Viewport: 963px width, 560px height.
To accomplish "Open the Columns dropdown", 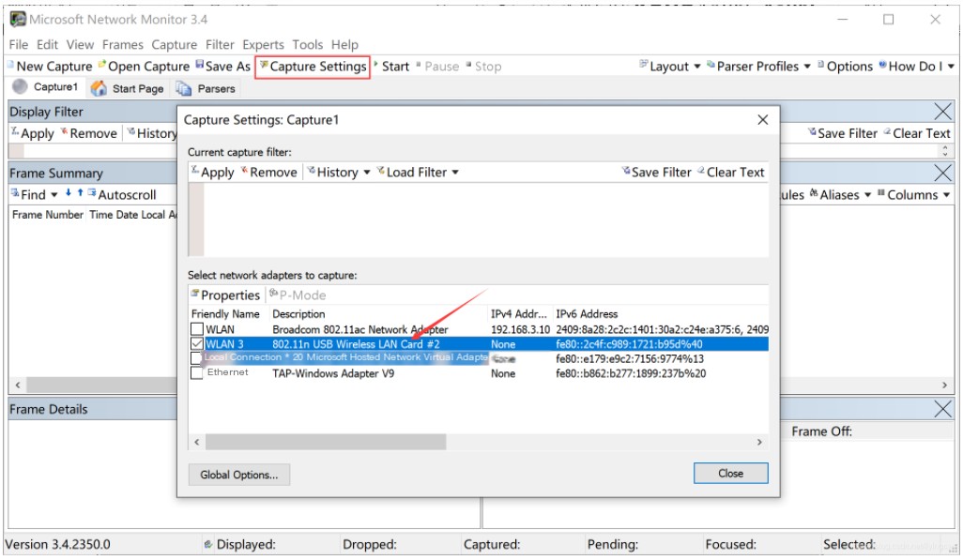I will click(x=914, y=195).
